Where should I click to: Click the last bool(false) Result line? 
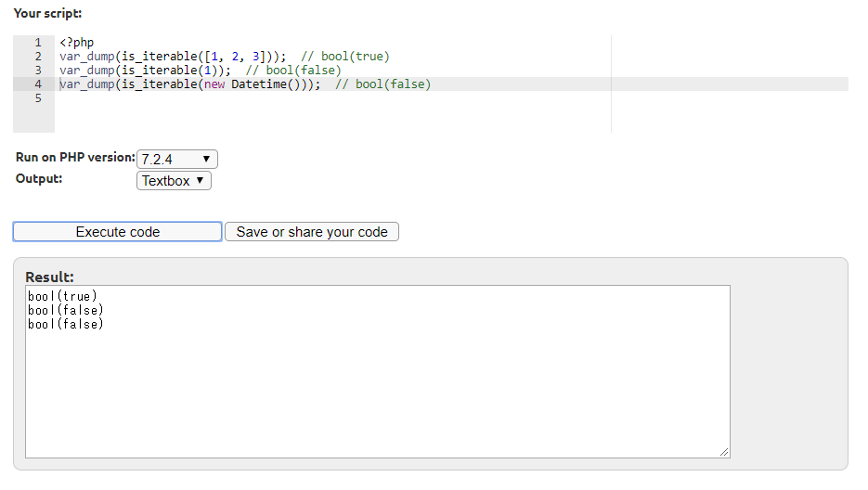click(65, 325)
